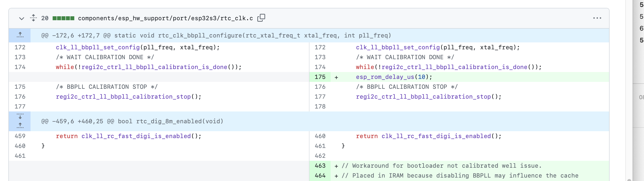Screen dimensions: 644x181
Task: Click the first hunk header @@ -172,6 +172,7
Action: (x=216, y=35)
